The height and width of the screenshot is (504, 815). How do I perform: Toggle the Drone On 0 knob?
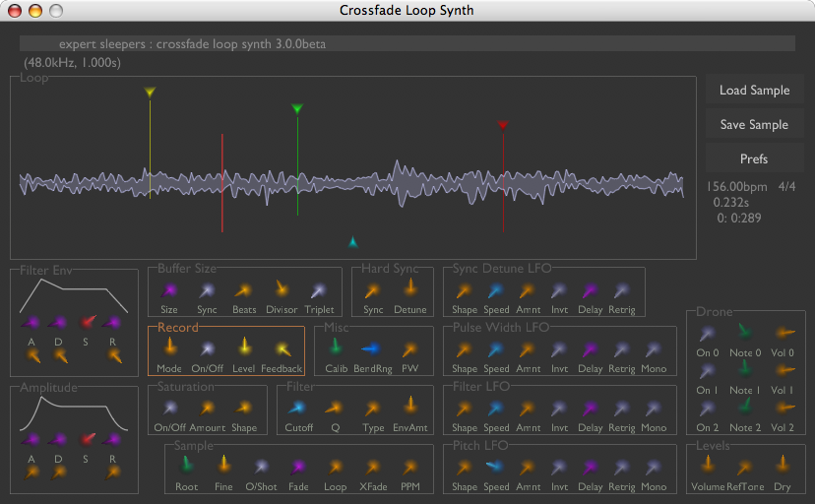707,334
